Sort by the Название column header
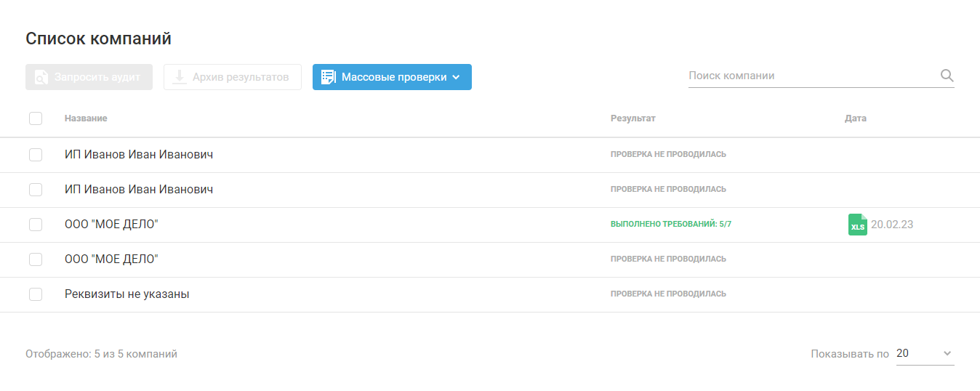980x391 pixels. [86, 118]
